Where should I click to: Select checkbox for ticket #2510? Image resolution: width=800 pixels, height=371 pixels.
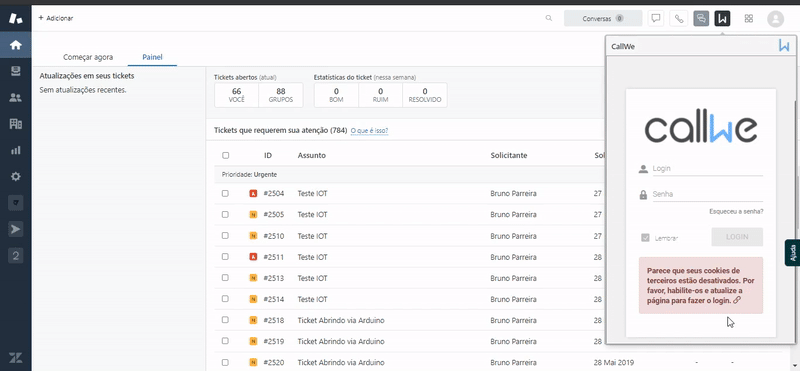[x=226, y=236]
